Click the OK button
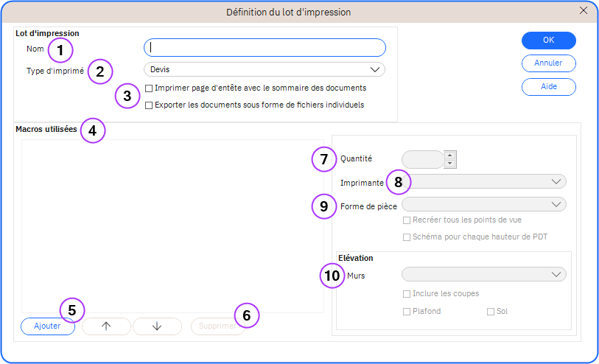This screenshot has height=364, width=599. click(548, 41)
